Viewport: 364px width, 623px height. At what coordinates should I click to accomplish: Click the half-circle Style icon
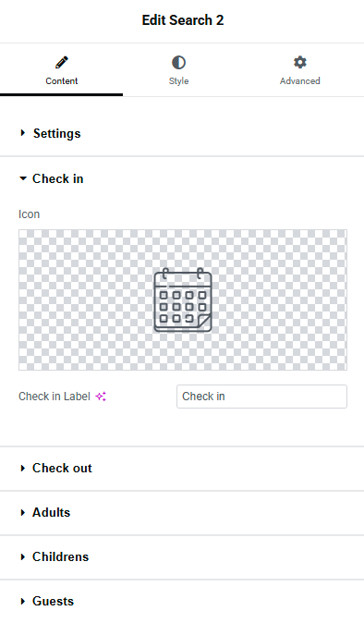coord(178,62)
